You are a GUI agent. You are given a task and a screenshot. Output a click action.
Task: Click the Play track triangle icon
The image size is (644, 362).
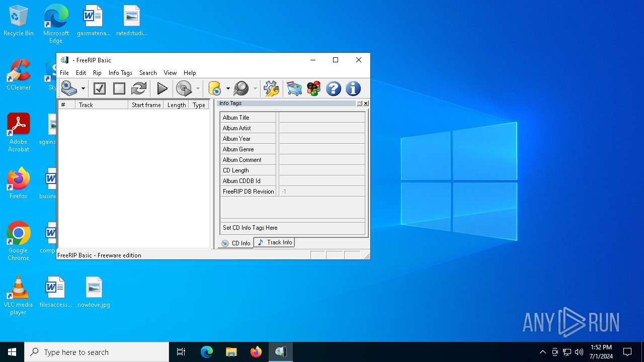(x=162, y=88)
